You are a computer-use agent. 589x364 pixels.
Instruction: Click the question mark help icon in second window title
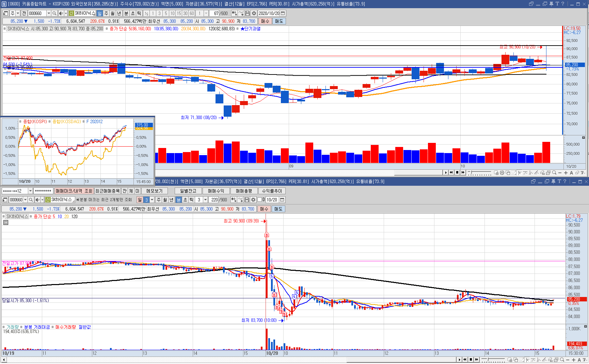pos(565,181)
